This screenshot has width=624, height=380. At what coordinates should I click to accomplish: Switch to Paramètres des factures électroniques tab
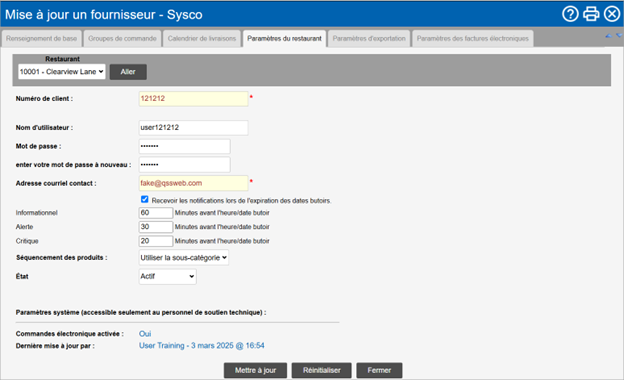[x=473, y=39]
